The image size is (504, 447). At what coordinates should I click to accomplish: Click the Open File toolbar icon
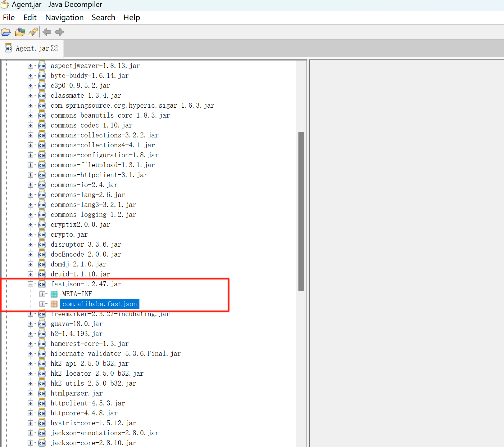(6, 32)
